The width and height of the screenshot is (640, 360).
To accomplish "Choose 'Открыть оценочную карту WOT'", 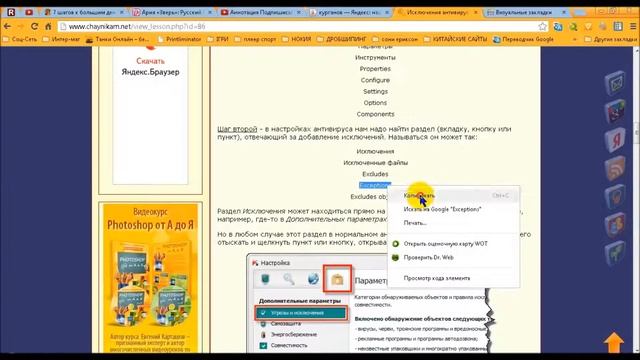I will click(x=453, y=244).
